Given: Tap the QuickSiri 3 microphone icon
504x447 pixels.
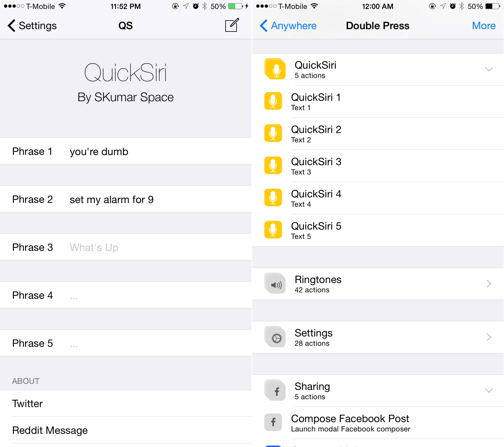Looking at the screenshot, I should [x=273, y=165].
